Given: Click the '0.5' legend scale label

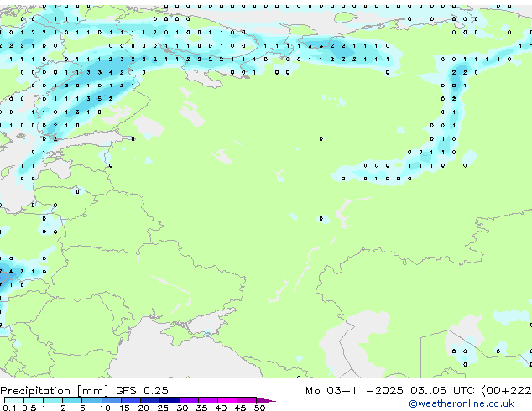Looking at the screenshot, I should (29, 408).
